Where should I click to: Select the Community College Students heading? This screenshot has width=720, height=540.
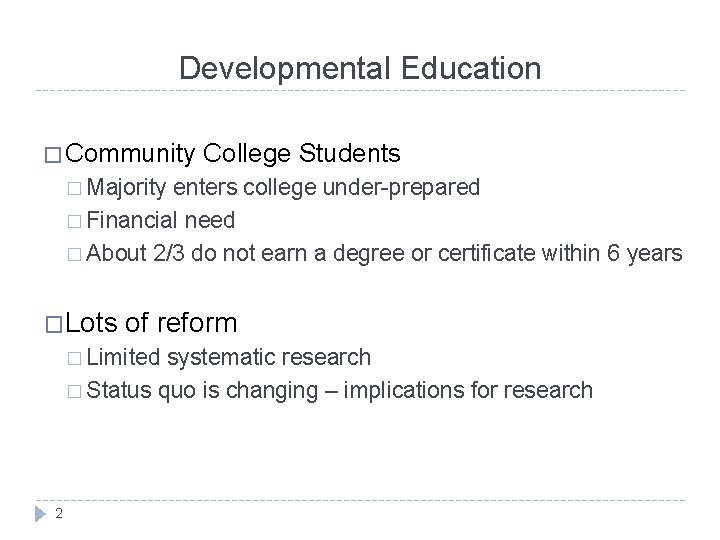coord(235,154)
